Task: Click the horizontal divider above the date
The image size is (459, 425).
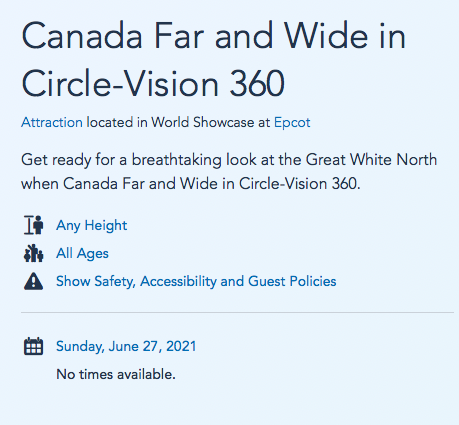Action: 237,313
